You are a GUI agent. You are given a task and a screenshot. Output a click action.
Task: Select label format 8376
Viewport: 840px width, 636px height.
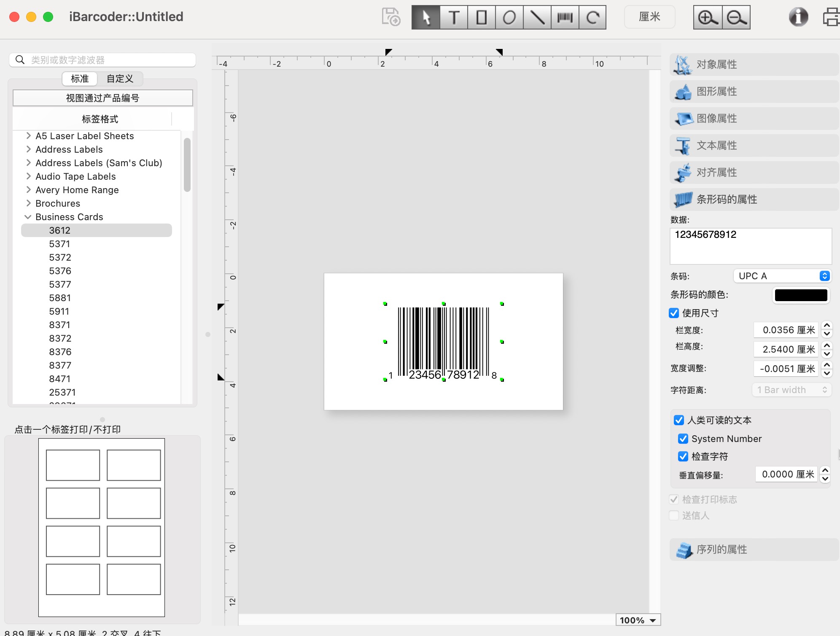click(x=60, y=352)
